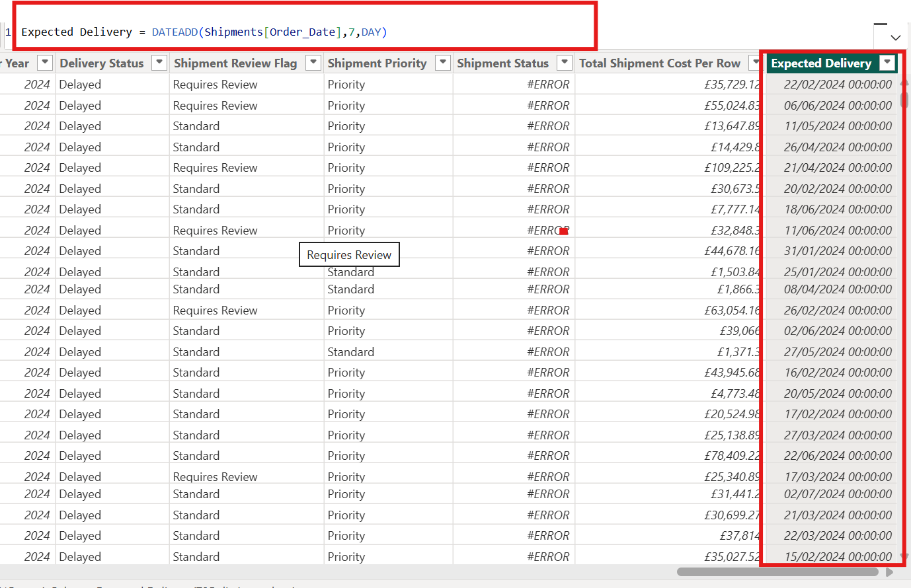
Task: Select the Total Shipment Cost Per Row header
Action: 660,63
